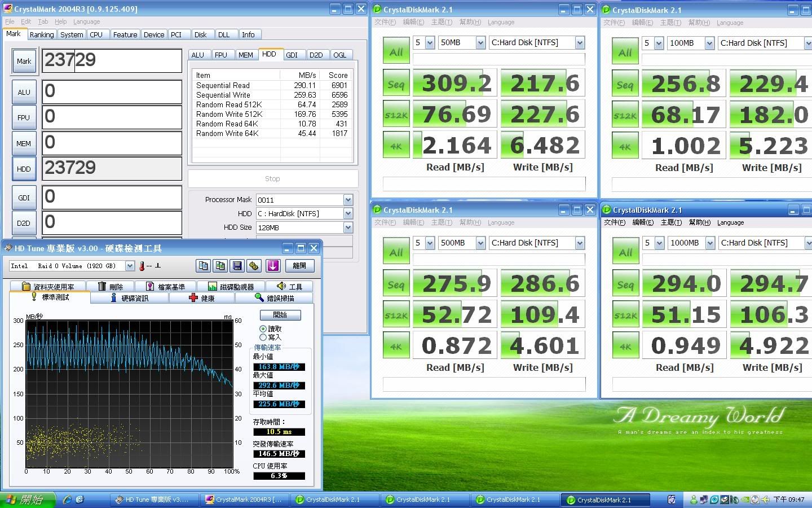This screenshot has width=812, height=508.
Task: Open the 健康 health tab in HD Tune
Action: point(202,298)
